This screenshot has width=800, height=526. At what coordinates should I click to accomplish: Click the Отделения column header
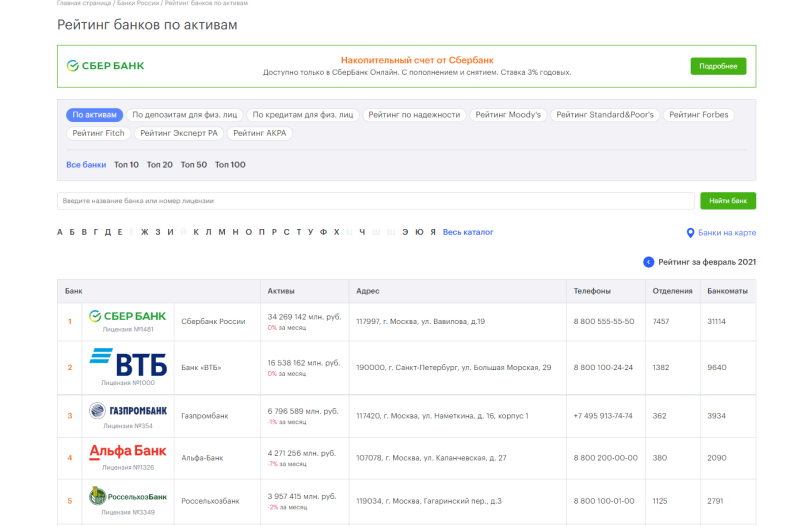(672, 291)
